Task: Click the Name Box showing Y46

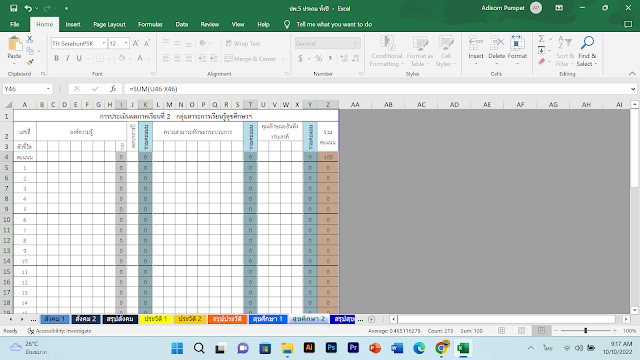Action: (x=24, y=89)
